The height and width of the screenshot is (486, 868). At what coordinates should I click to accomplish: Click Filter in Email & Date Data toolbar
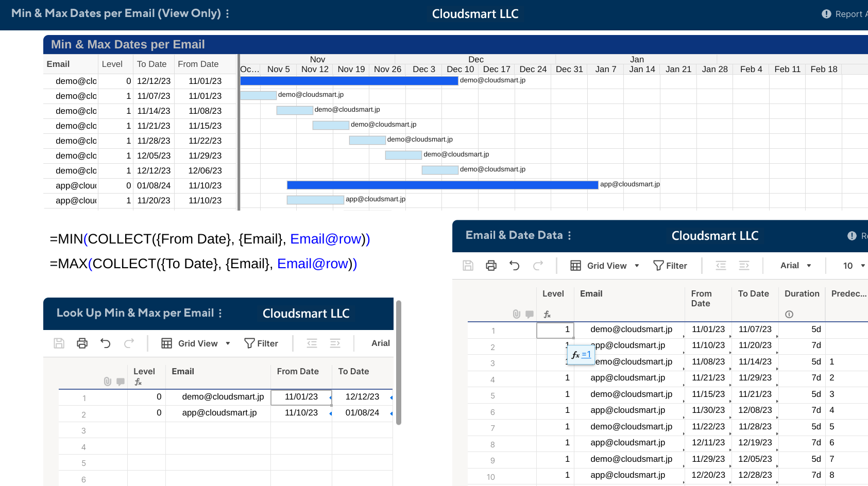(x=670, y=266)
